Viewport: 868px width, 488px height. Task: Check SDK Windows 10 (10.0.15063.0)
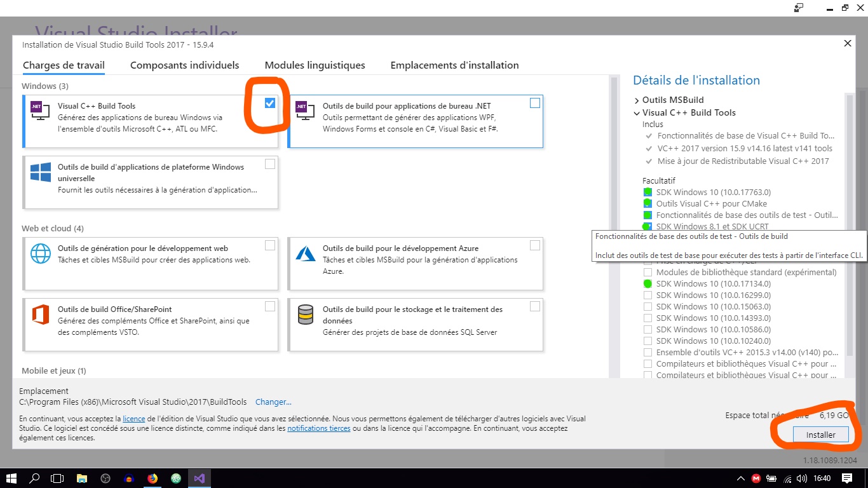[x=648, y=306]
